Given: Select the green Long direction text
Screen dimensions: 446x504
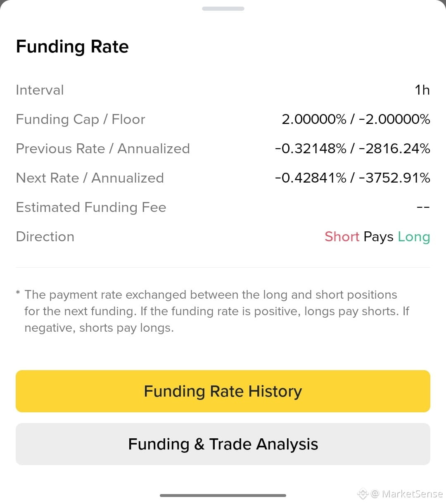Looking at the screenshot, I should [414, 237].
